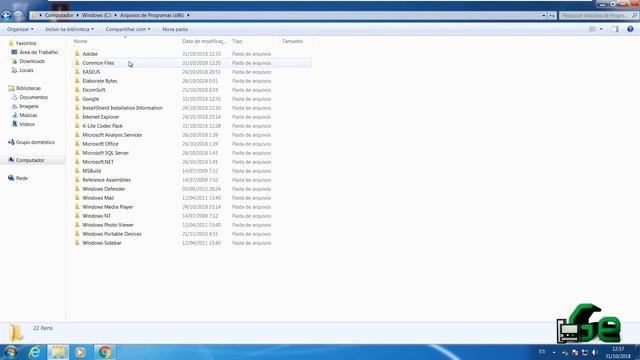Select the Adobe folder icon
The height and width of the screenshot is (360, 640).
77,53
